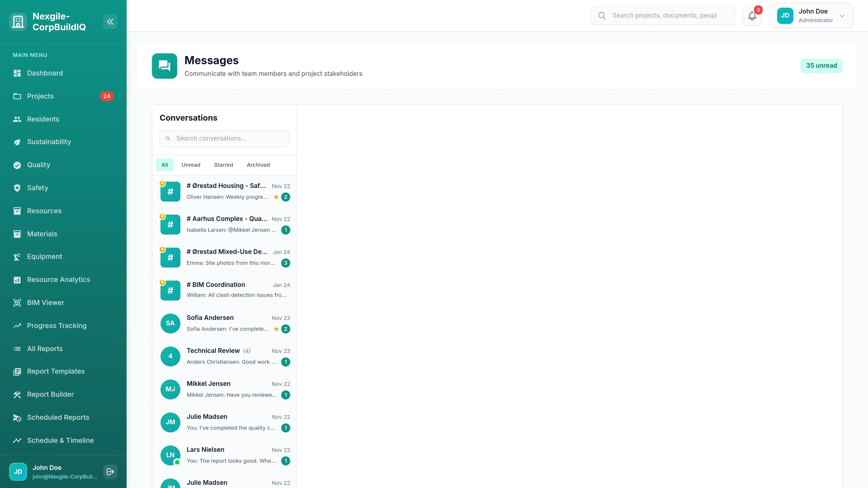View the 35 unread messages badge

[x=821, y=66]
